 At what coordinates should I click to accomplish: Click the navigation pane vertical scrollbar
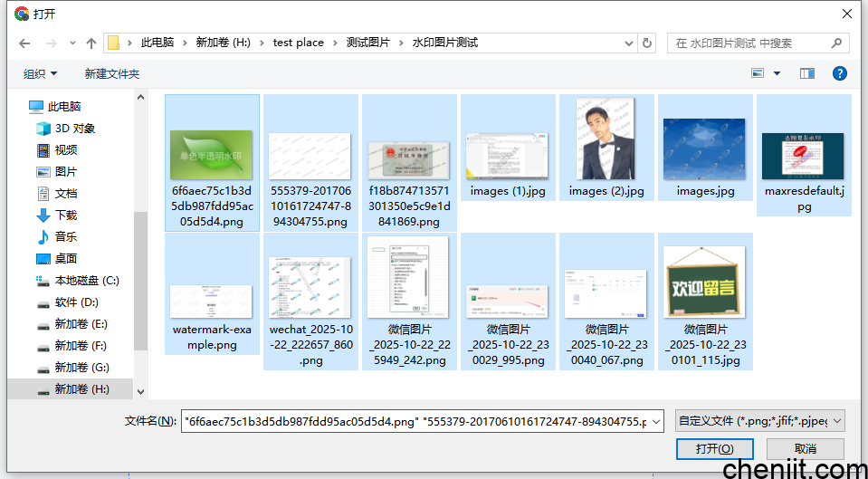[140, 272]
